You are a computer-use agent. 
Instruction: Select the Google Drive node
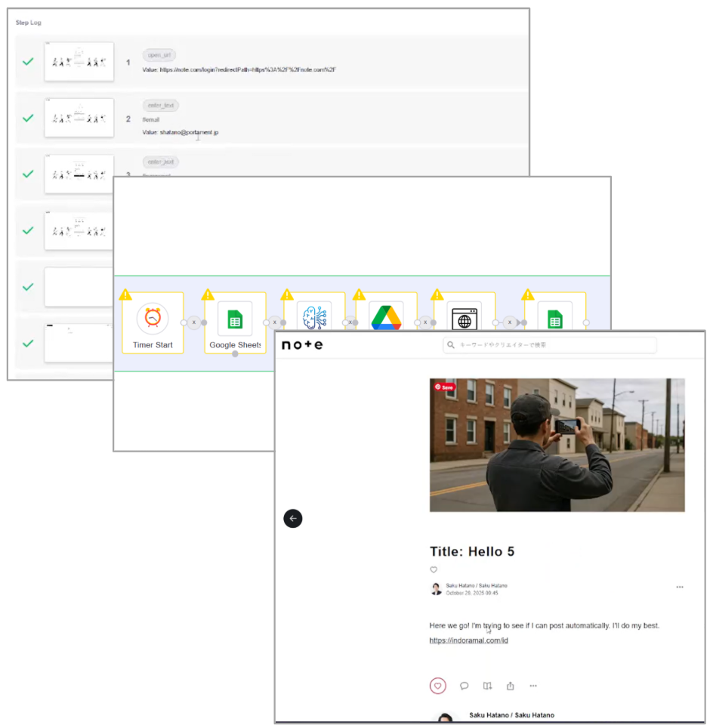[x=386, y=316]
